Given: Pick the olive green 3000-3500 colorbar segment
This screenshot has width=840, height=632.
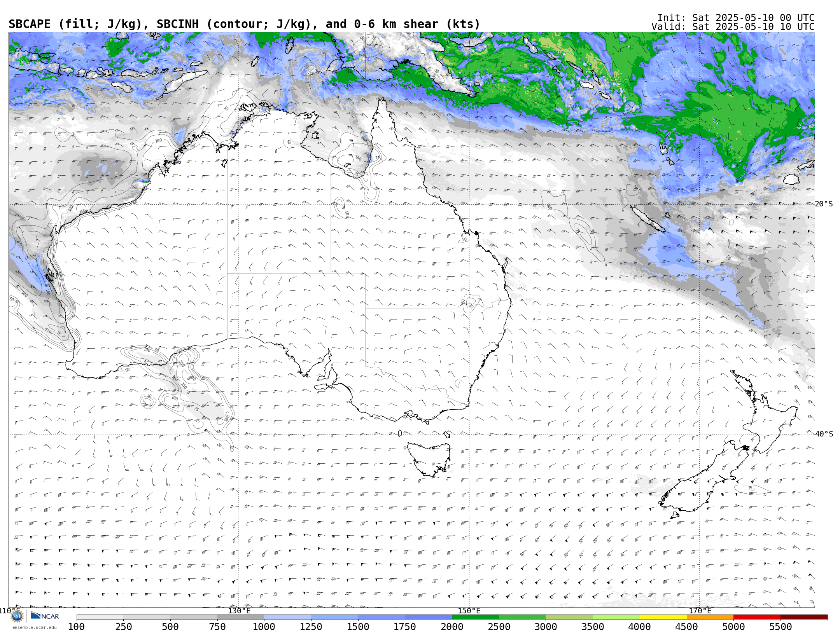Looking at the screenshot, I should point(569,617).
